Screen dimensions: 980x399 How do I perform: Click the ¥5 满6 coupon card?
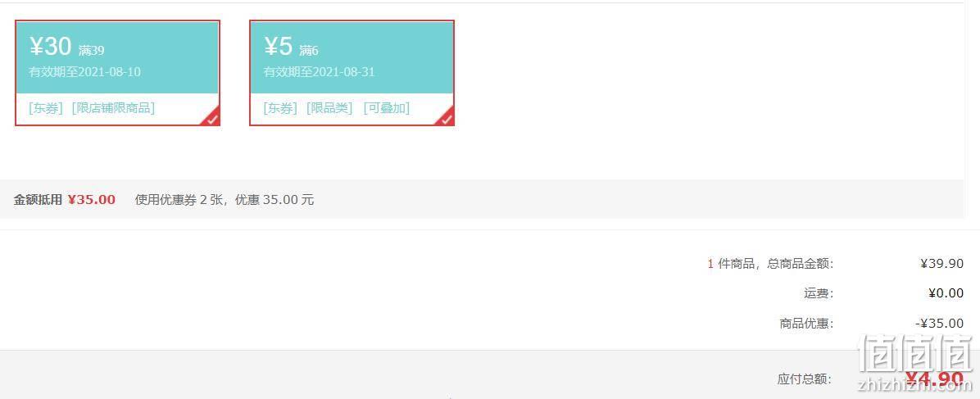(352, 73)
